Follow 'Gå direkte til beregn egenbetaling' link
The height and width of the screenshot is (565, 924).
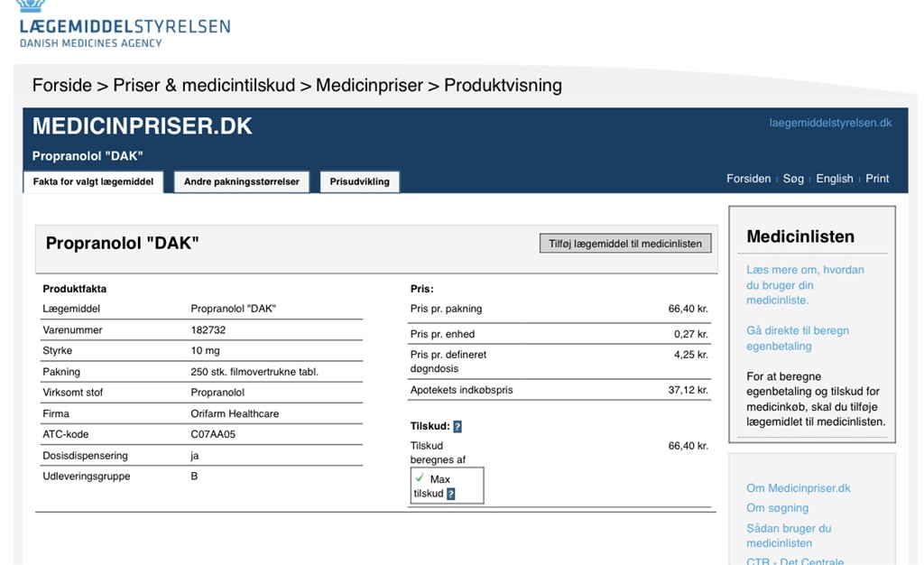coord(798,338)
